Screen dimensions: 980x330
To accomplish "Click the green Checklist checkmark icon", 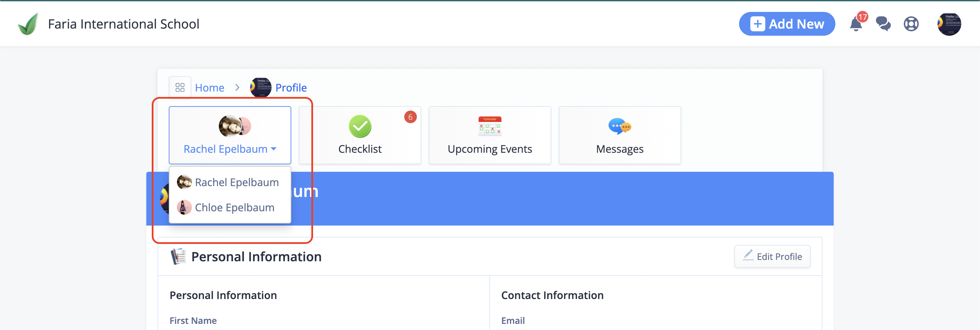I will click(360, 126).
